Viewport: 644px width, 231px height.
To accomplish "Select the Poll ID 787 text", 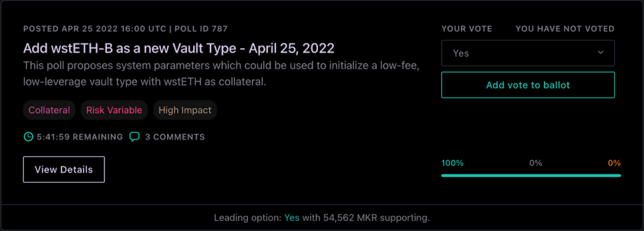I will [202, 29].
